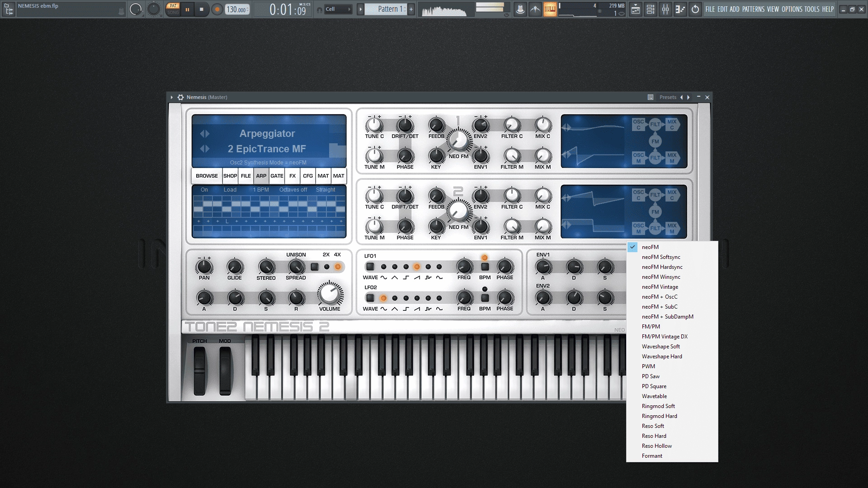The width and height of the screenshot is (868, 488).
Task: Toggle LFO2 BPM sync button
Action: click(485, 298)
